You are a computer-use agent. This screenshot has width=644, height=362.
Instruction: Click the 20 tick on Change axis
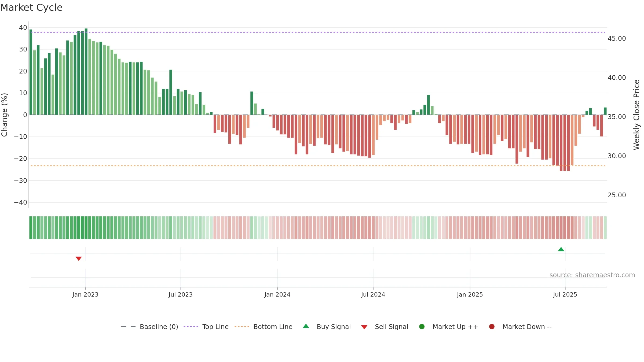tap(23, 71)
